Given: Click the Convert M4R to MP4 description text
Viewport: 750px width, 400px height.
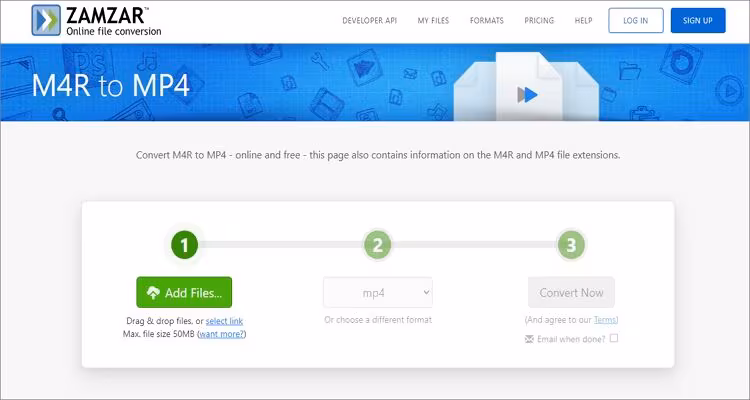Looking at the screenshot, I should 378,155.
